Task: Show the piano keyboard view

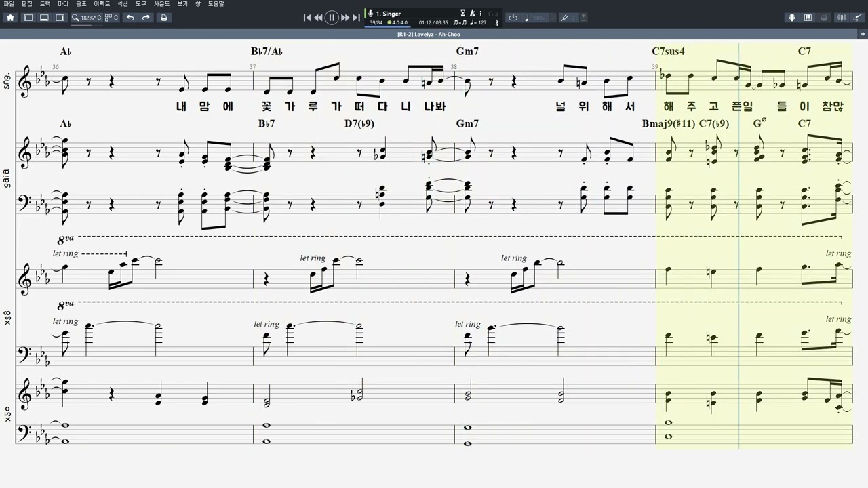Action: click(x=808, y=18)
